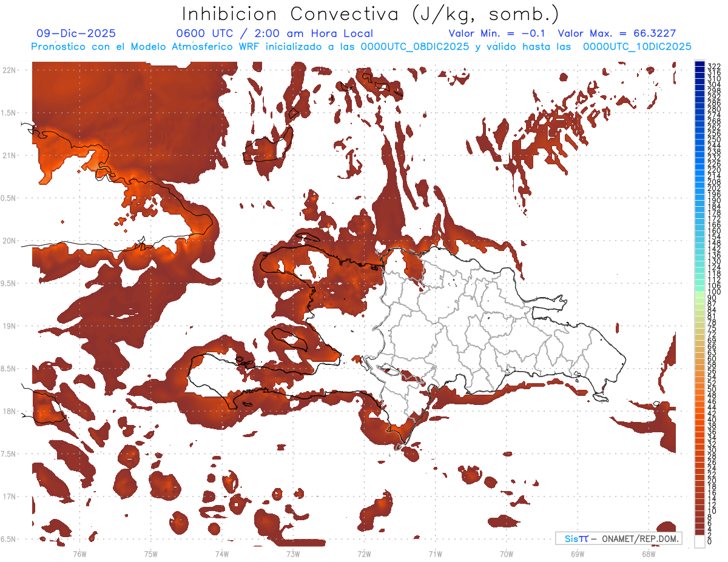Click the darkest blue swatch atop the color scale
Screen dimensions: 728x562
pyautogui.click(x=699, y=64)
